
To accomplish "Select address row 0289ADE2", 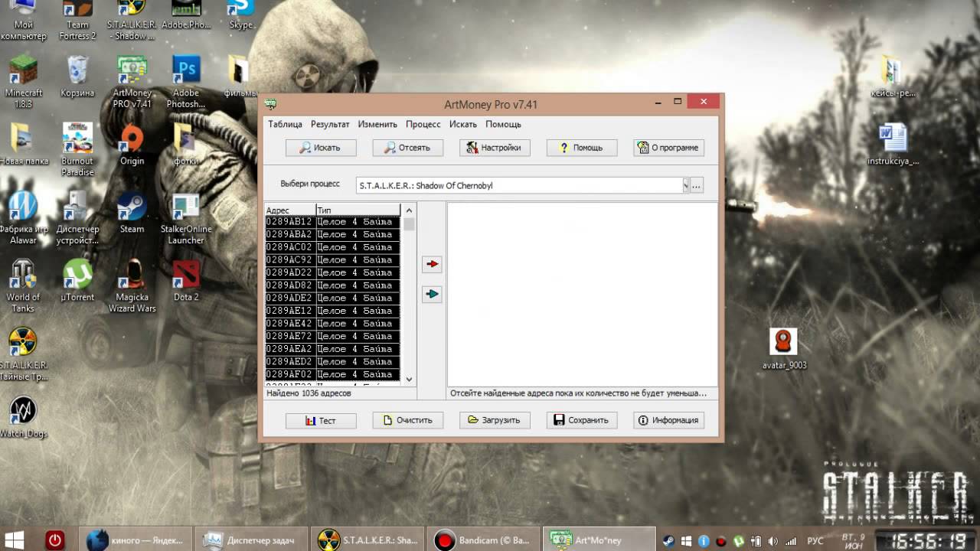I will point(332,298).
